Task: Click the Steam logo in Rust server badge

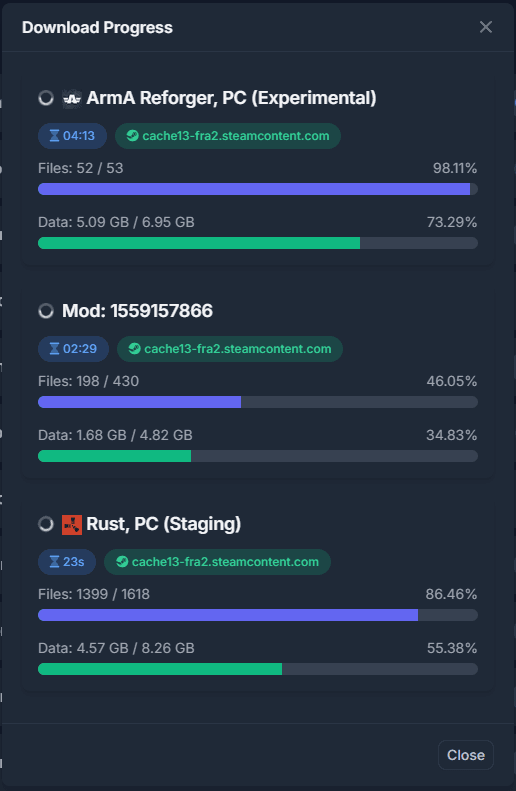Action: point(122,562)
